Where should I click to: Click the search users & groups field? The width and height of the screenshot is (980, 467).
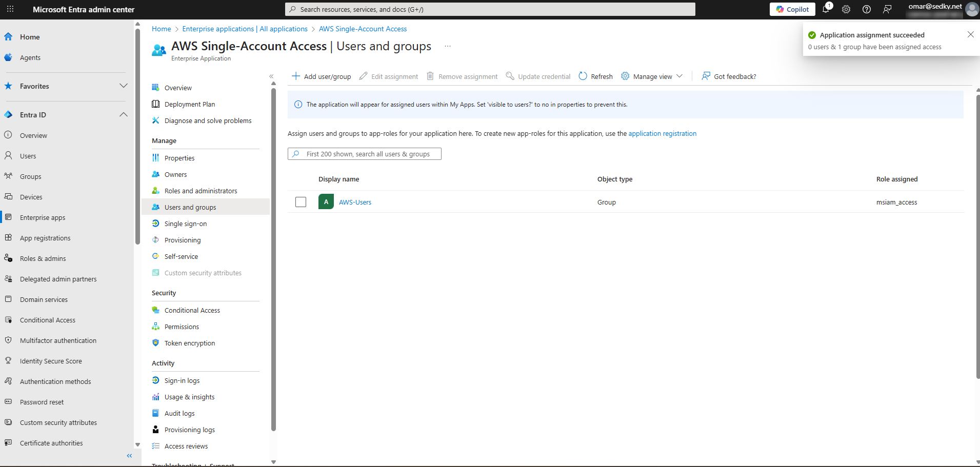click(x=364, y=154)
